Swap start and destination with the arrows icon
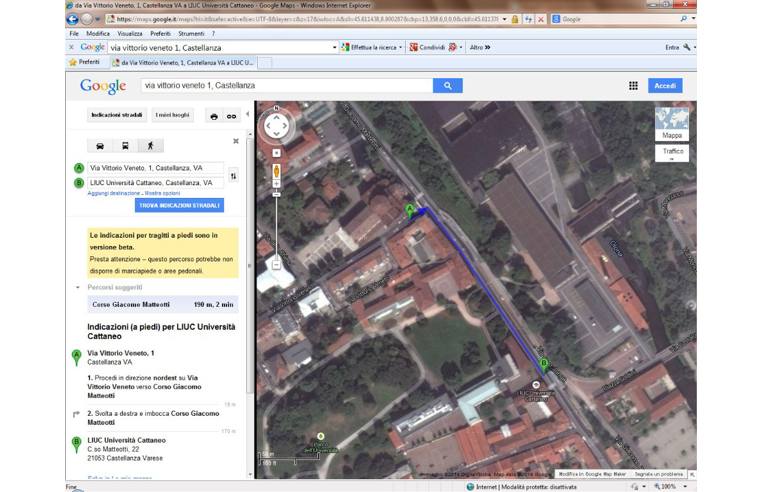 click(x=233, y=176)
